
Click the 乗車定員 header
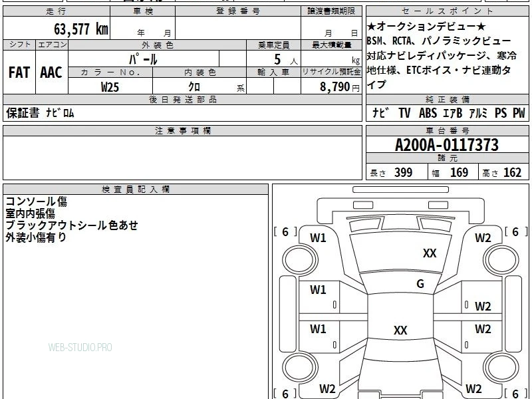(x=273, y=45)
